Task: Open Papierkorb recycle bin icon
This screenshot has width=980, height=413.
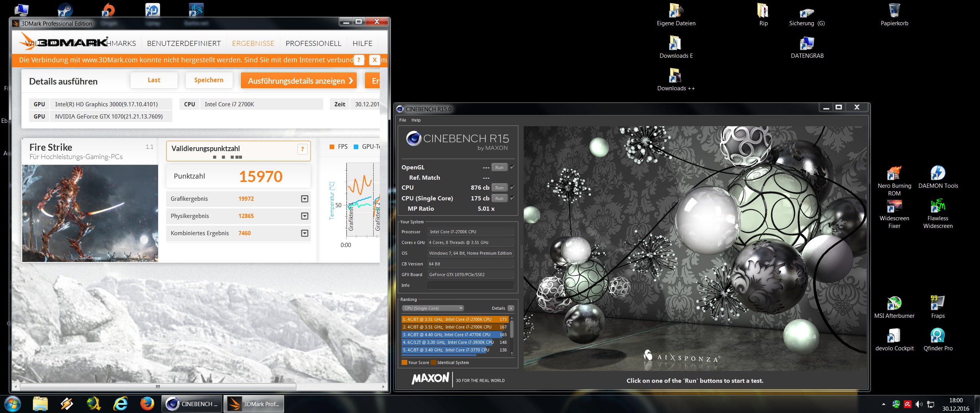Action: [x=894, y=11]
